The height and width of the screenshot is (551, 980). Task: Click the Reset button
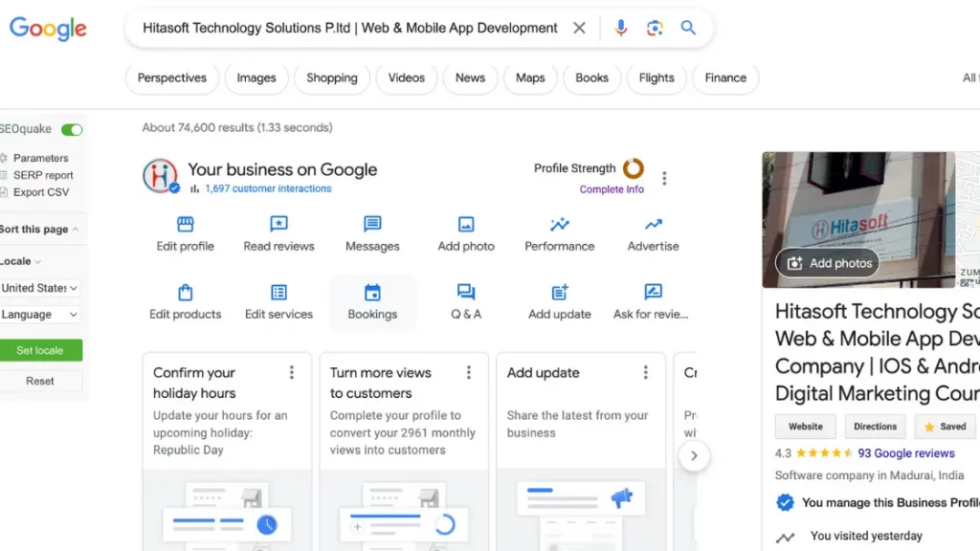pos(40,381)
